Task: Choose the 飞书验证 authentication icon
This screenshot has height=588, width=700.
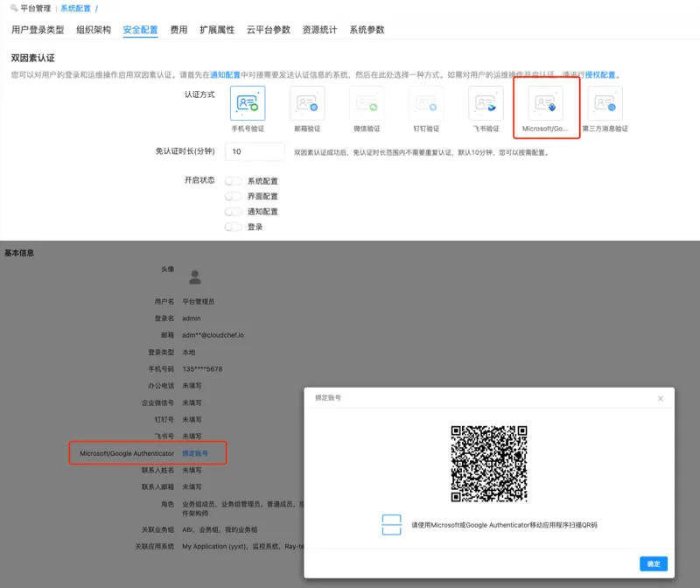Action: 486,103
